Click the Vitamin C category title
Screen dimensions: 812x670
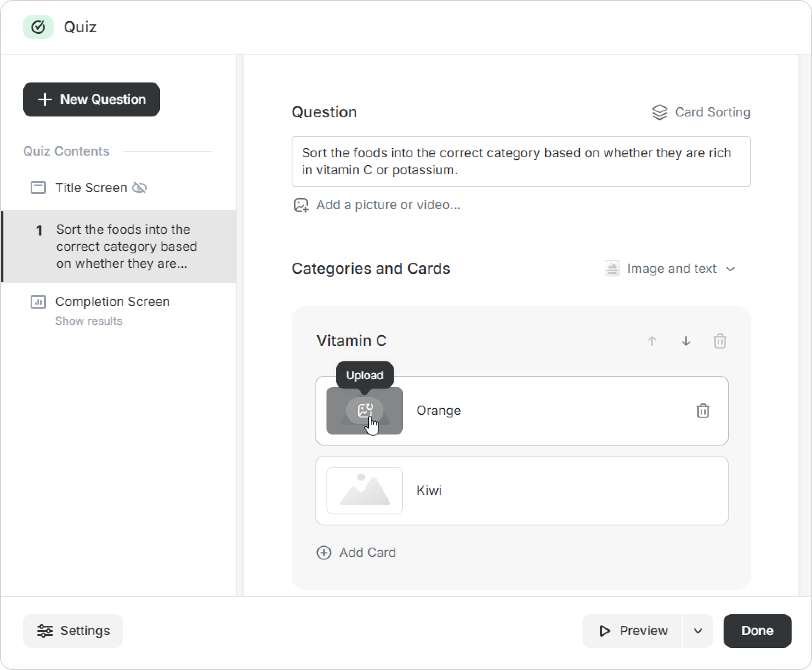352,341
